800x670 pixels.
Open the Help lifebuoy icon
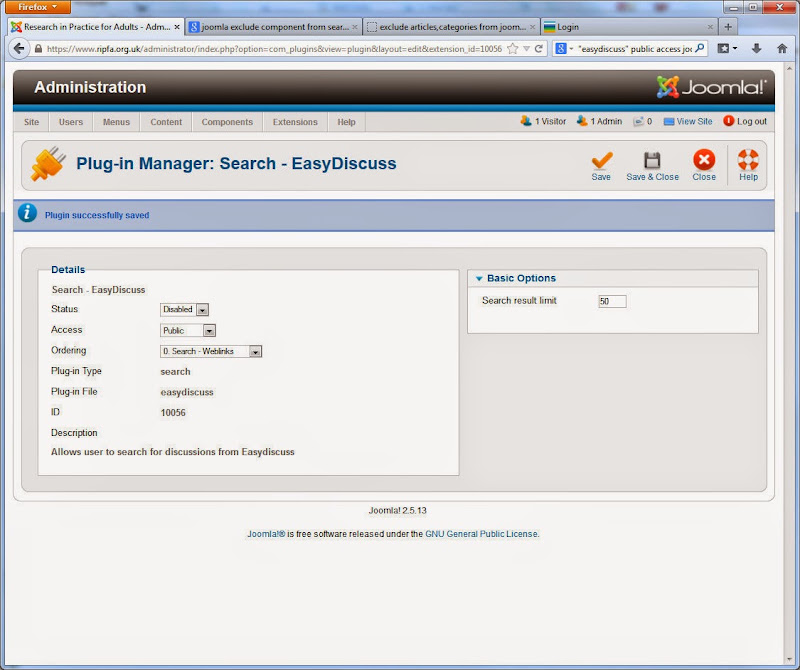tap(748, 160)
